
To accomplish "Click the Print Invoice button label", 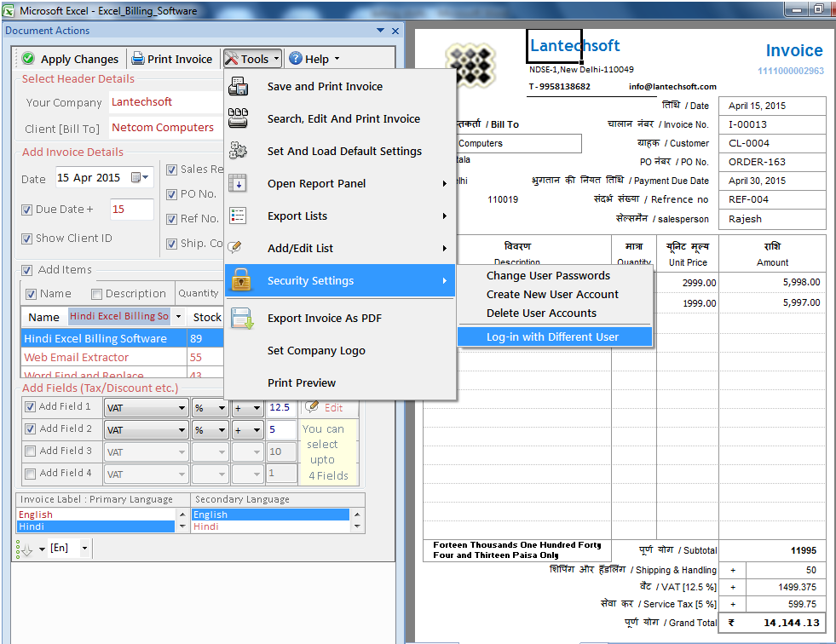I will click(x=180, y=59).
